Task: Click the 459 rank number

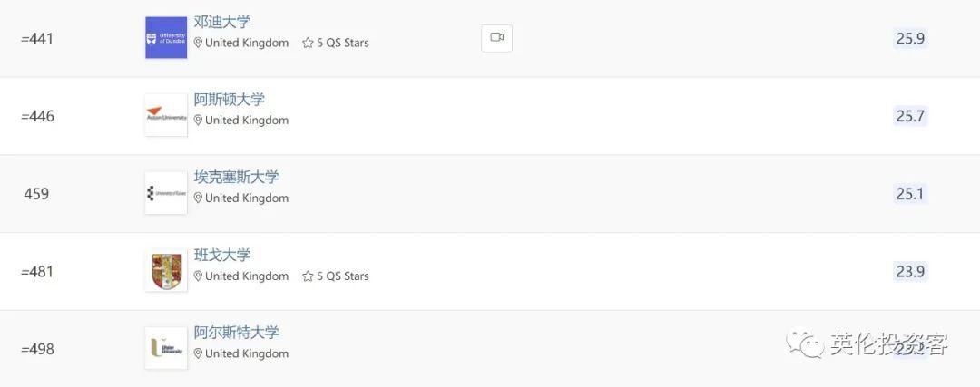Action: click(36, 194)
